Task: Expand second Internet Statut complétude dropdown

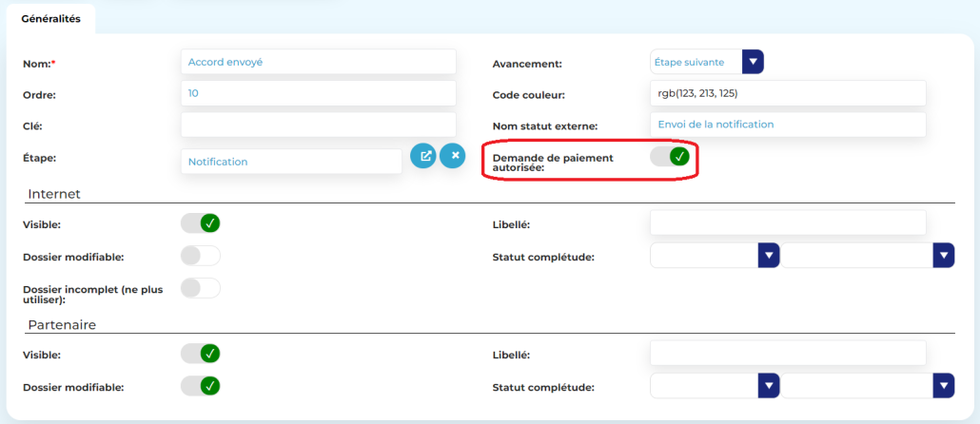Action: point(943,256)
